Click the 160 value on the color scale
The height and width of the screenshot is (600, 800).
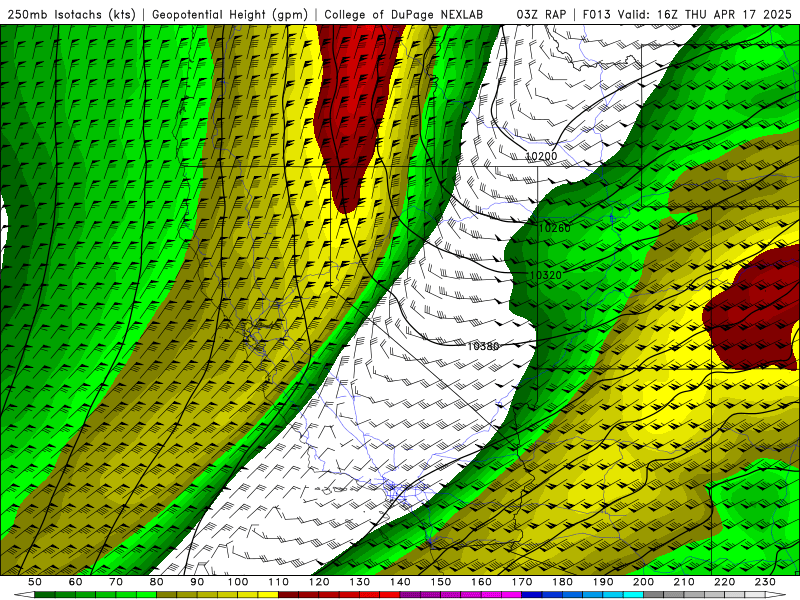pos(481,582)
